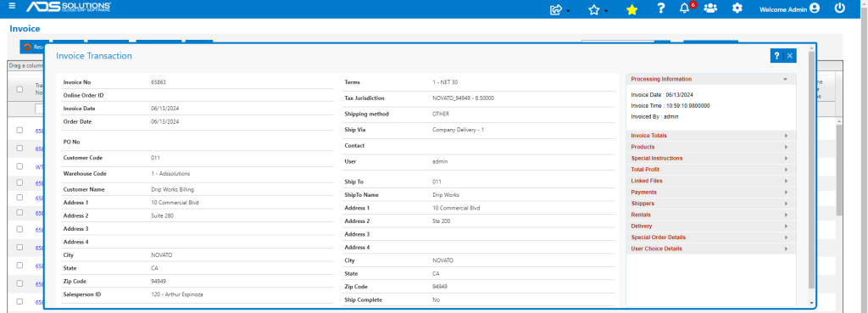This screenshot has height=313, width=868.
Task: Open the notifications bell icon
Action: [x=685, y=8]
